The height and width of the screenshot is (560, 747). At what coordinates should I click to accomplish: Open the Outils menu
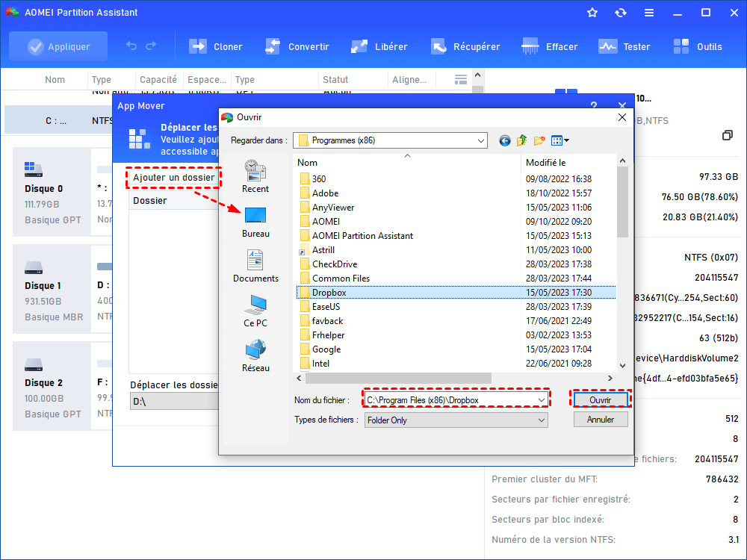698,46
